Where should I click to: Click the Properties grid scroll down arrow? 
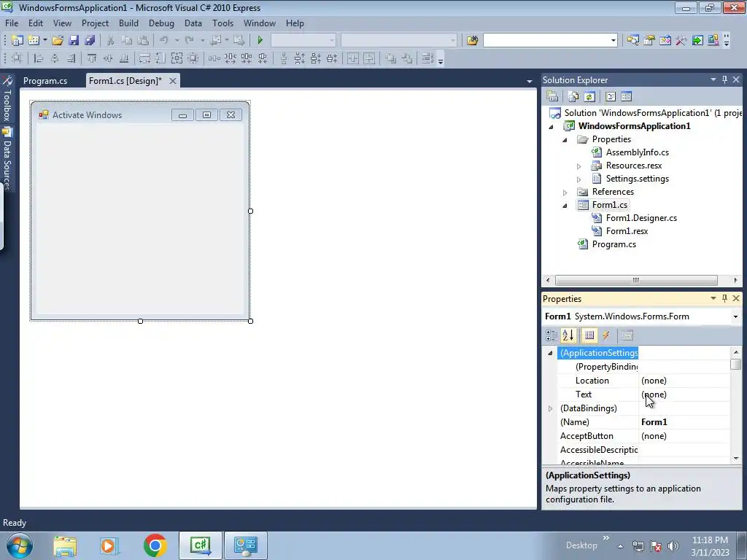coord(736,459)
